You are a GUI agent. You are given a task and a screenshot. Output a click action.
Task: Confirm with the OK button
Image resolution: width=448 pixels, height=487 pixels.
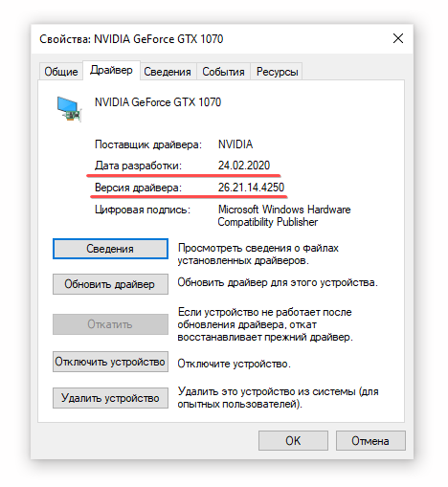click(x=293, y=441)
